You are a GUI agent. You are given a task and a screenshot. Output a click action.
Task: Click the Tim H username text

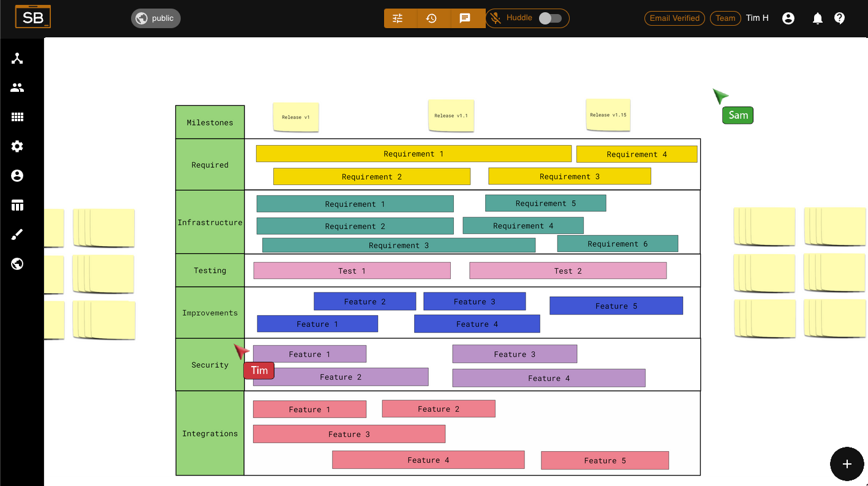[757, 18]
